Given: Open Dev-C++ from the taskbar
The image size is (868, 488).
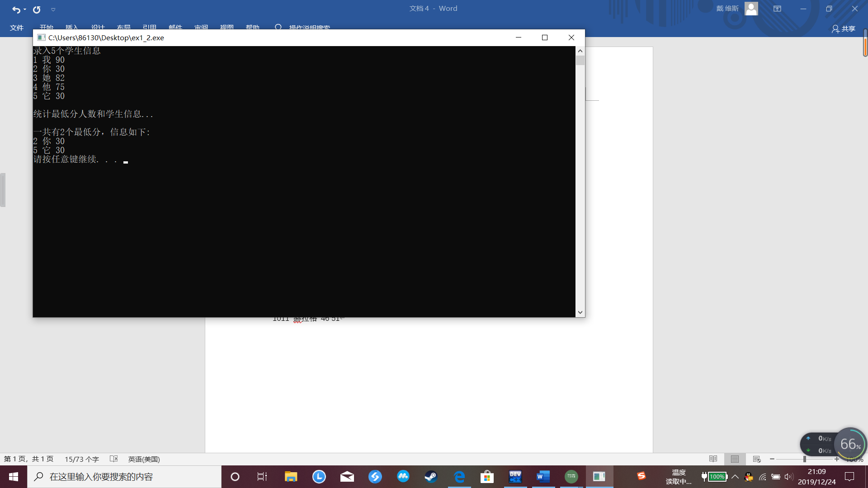Looking at the screenshot, I should click(x=515, y=477).
